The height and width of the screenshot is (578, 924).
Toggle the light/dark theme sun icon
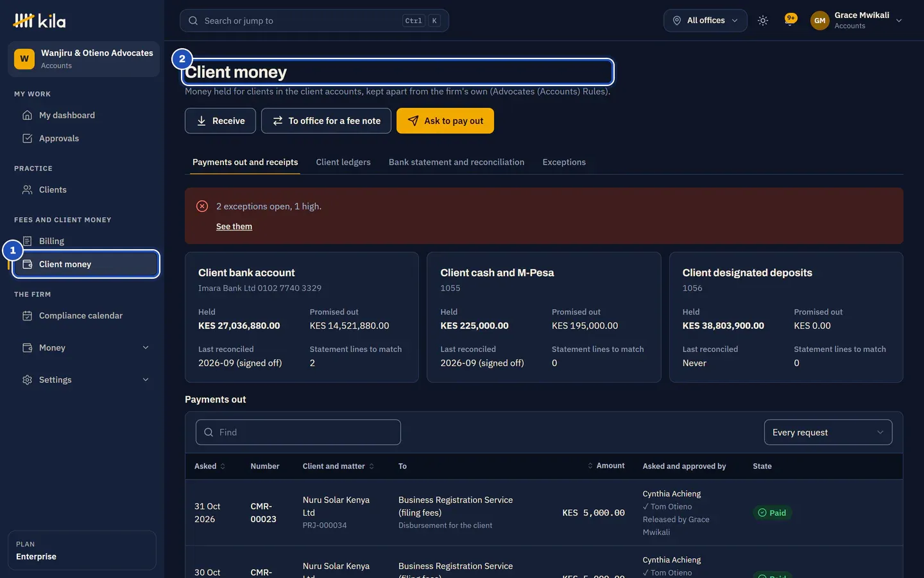point(762,21)
